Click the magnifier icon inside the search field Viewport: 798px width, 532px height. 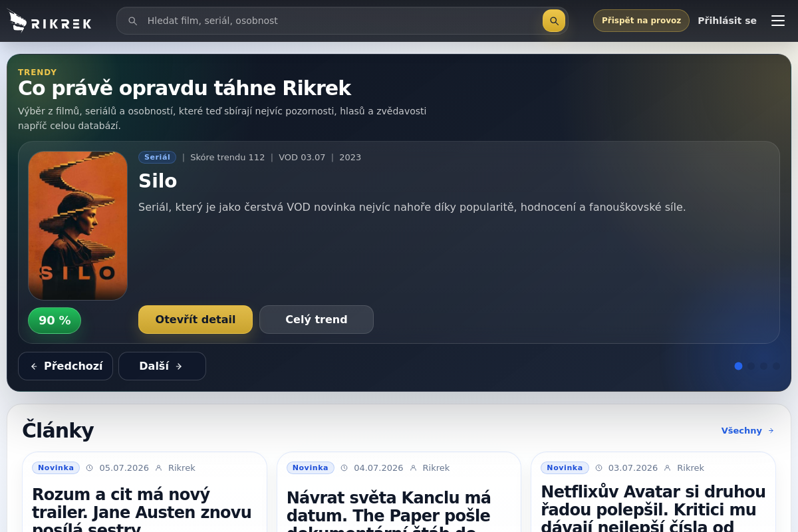pos(133,21)
